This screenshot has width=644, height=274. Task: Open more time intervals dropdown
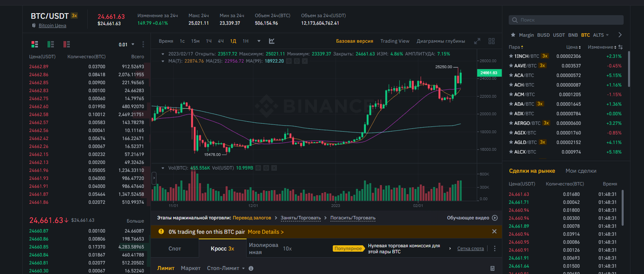(259, 41)
